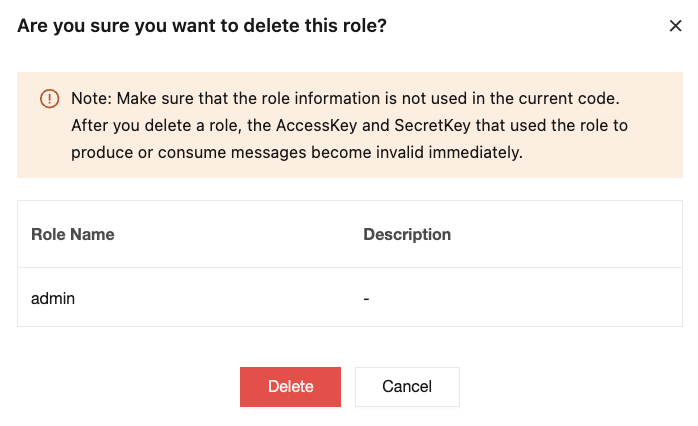
Task: Click the dash in the Description cell
Action: click(x=367, y=297)
